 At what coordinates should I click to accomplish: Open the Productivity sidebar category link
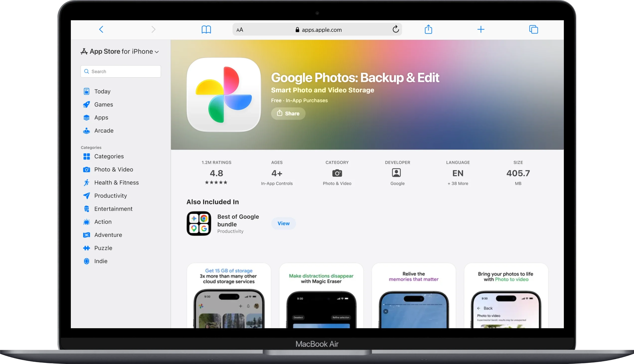[111, 196]
